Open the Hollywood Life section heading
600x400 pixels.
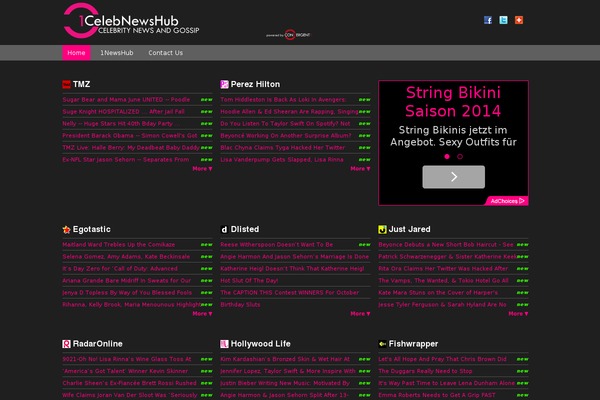tap(261, 344)
